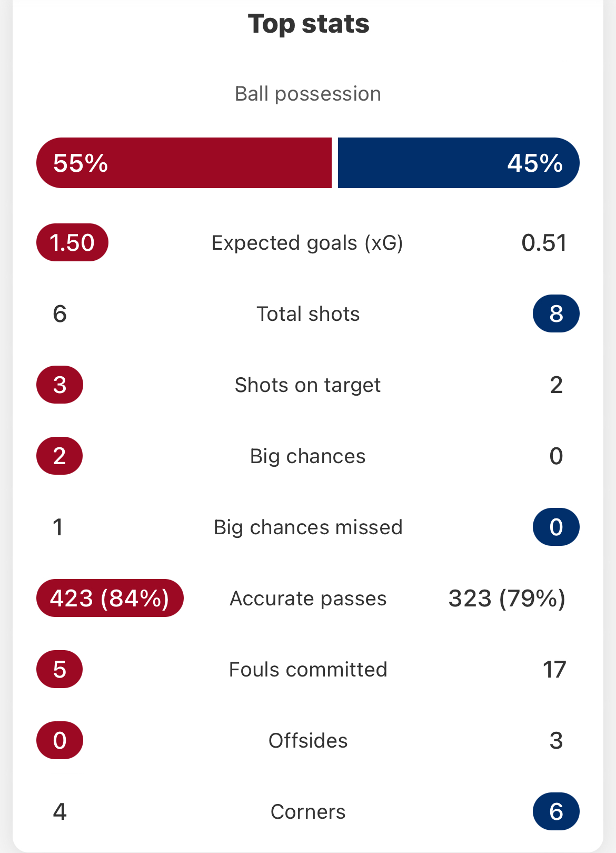Image resolution: width=616 pixels, height=853 pixels.
Task: Select the red 3 shots on target badge
Action: tap(59, 385)
